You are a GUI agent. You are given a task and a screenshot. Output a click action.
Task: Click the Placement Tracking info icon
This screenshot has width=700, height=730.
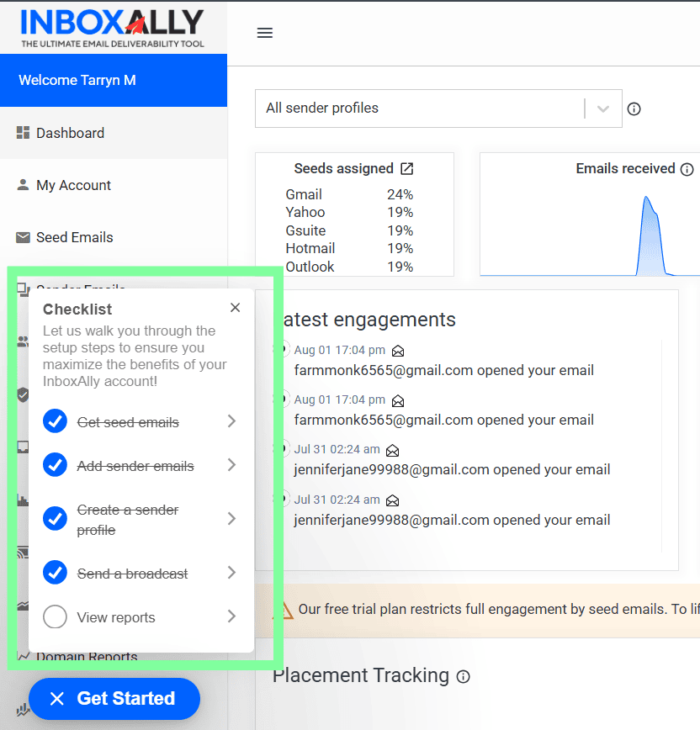coord(463,676)
